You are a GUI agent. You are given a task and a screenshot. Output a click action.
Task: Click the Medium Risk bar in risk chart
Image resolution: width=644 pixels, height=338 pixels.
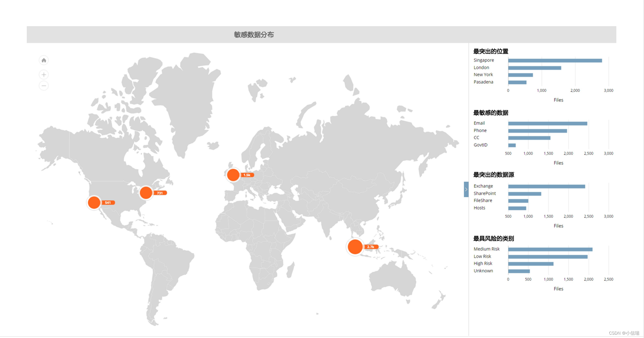point(550,249)
